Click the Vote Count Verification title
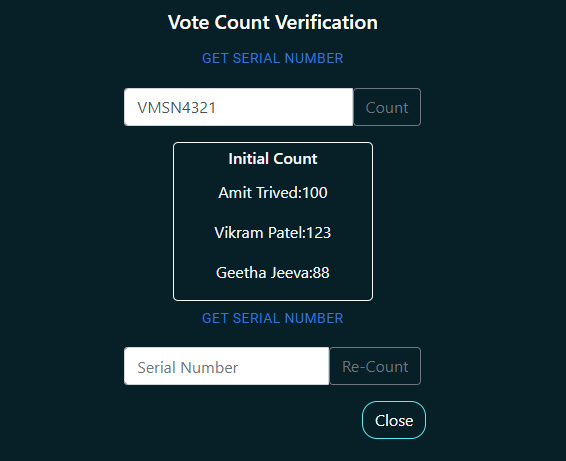The width and height of the screenshot is (566, 461). click(x=273, y=22)
